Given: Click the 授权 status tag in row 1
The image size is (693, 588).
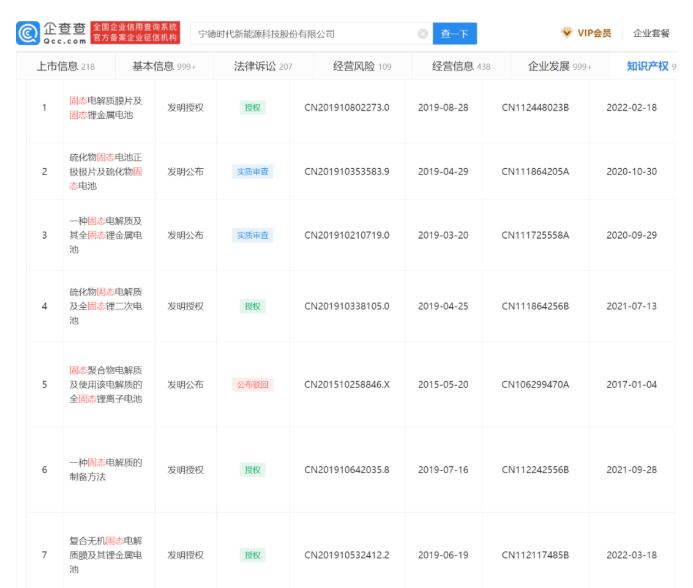Looking at the screenshot, I should [x=252, y=107].
